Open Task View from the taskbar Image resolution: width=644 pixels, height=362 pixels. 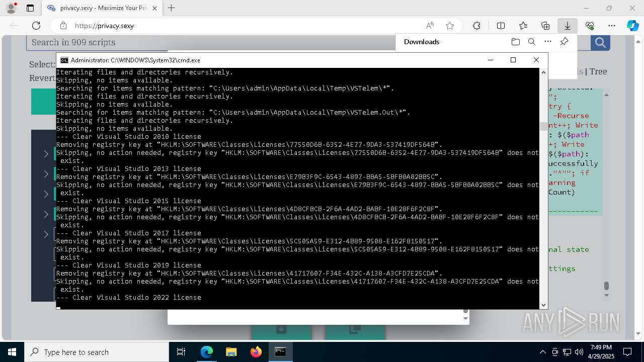[x=182, y=352]
